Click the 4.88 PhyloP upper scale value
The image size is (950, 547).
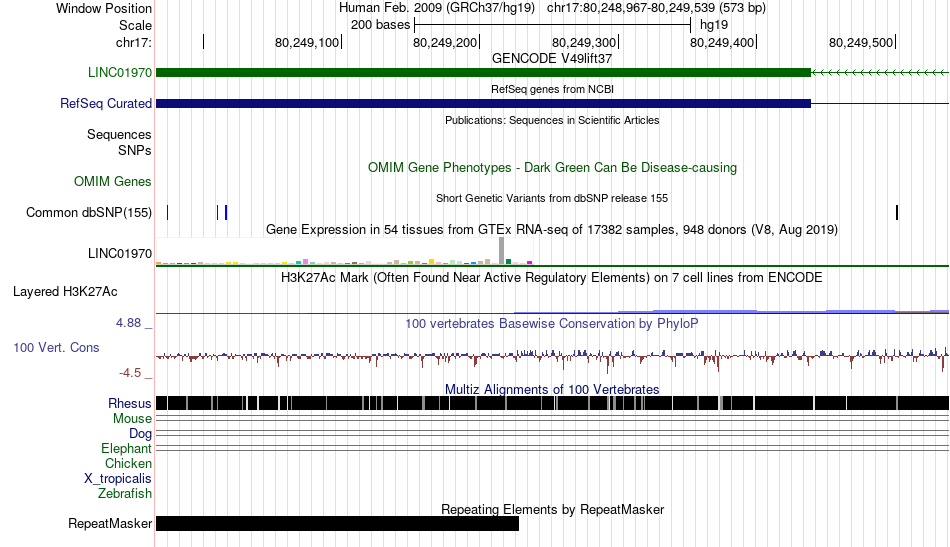click(128, 323)
